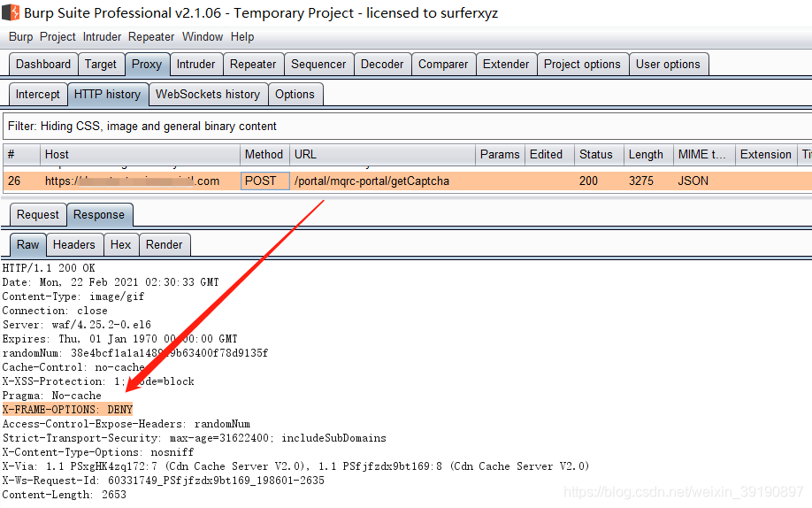Sort history by Params column header
The width and height of the screenshot is (812, 508).
click(x=500, y=155)
